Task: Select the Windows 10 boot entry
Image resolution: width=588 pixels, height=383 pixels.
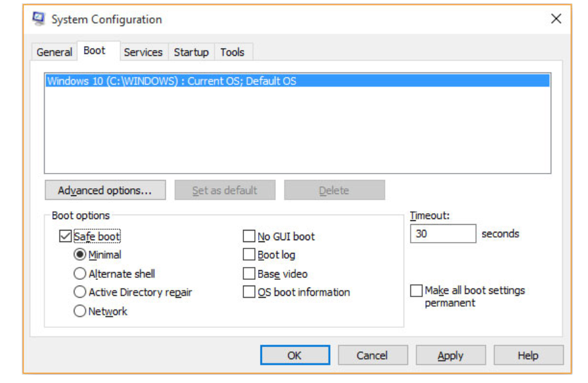Action: click(172, 81)
